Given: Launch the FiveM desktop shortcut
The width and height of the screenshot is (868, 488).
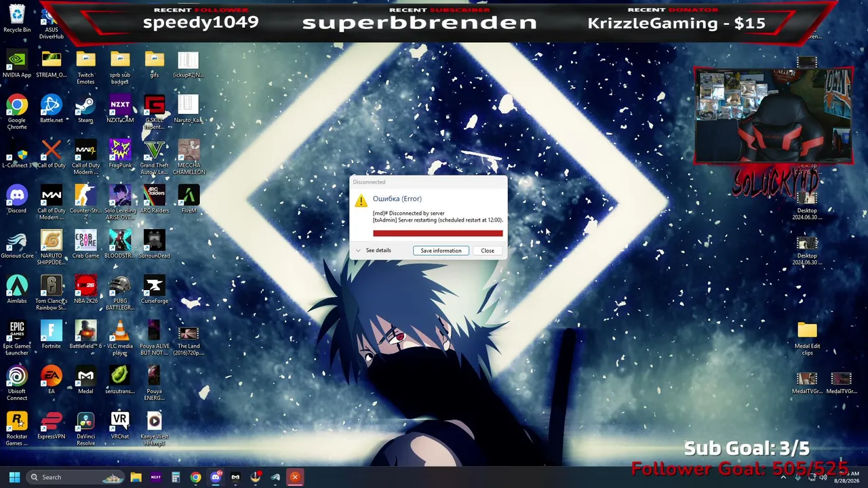Looking at the screenshot, I should pos(189,201).
